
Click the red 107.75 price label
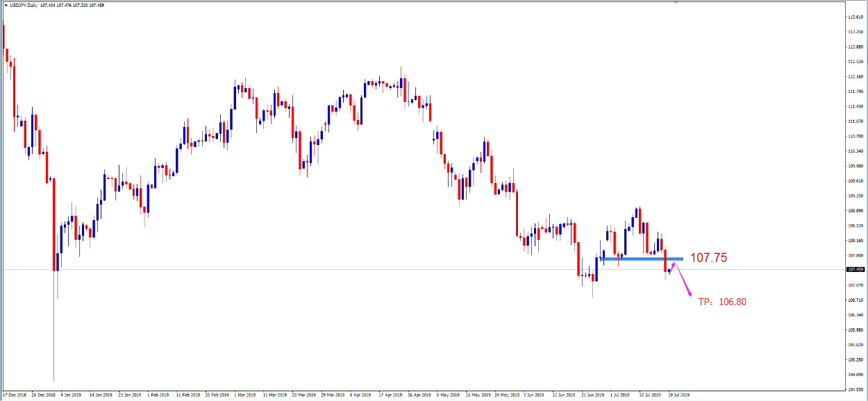709,258
